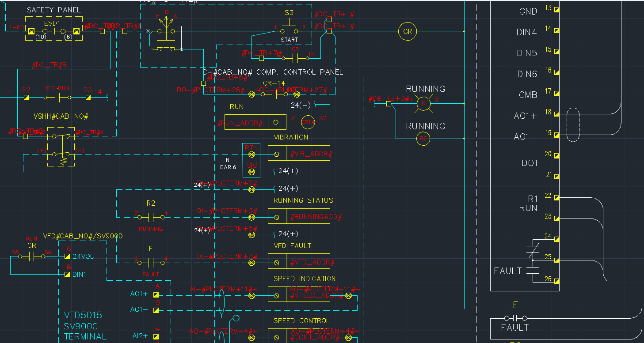
Task: Select the VIBRATION heading
Action: [291, 137]
